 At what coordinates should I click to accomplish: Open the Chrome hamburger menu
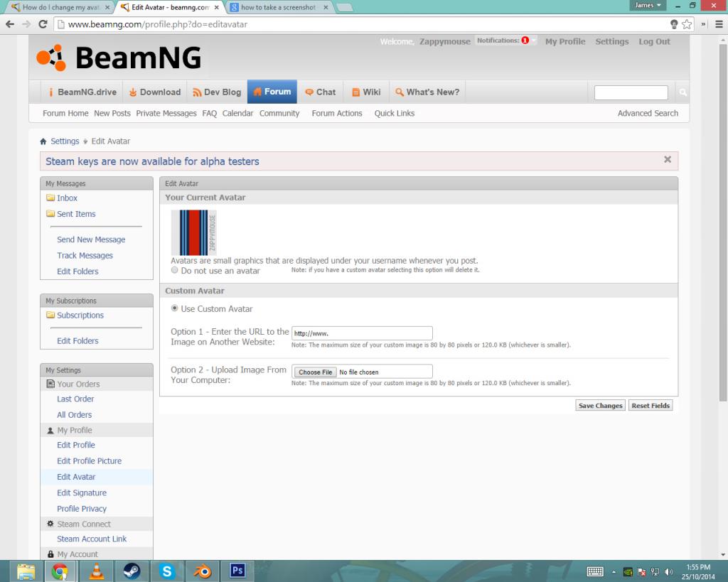tap(719, 24)
